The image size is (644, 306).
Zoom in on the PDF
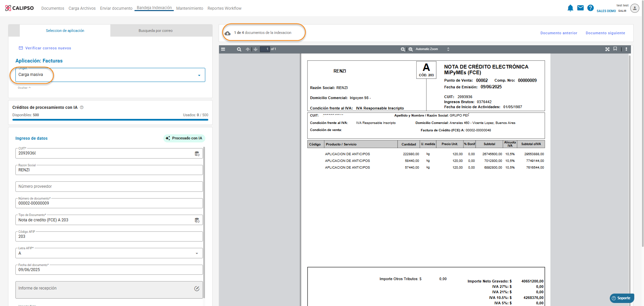click(411, 49)
